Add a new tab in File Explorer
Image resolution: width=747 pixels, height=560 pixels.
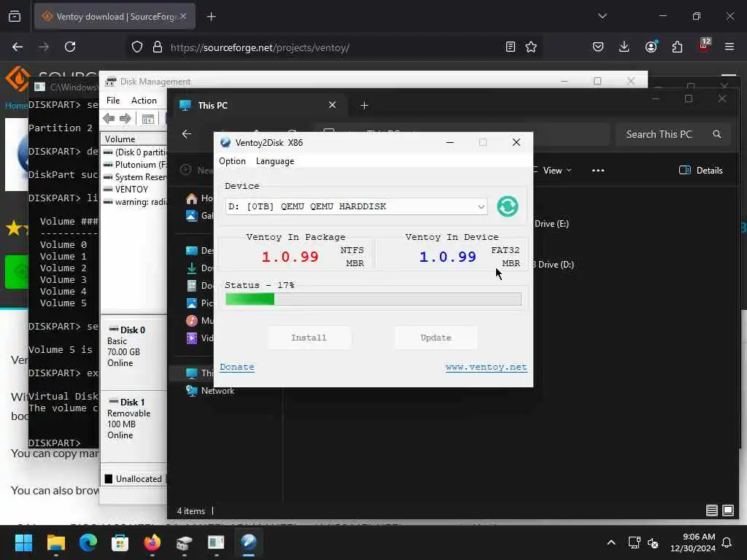click(x=364, y=105)
